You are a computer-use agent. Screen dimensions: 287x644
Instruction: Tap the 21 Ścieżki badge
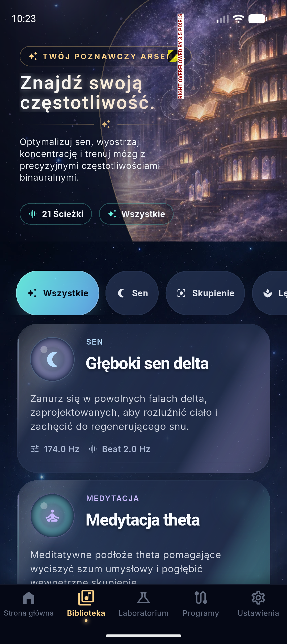pyautogui.click(x=56, y=214)
